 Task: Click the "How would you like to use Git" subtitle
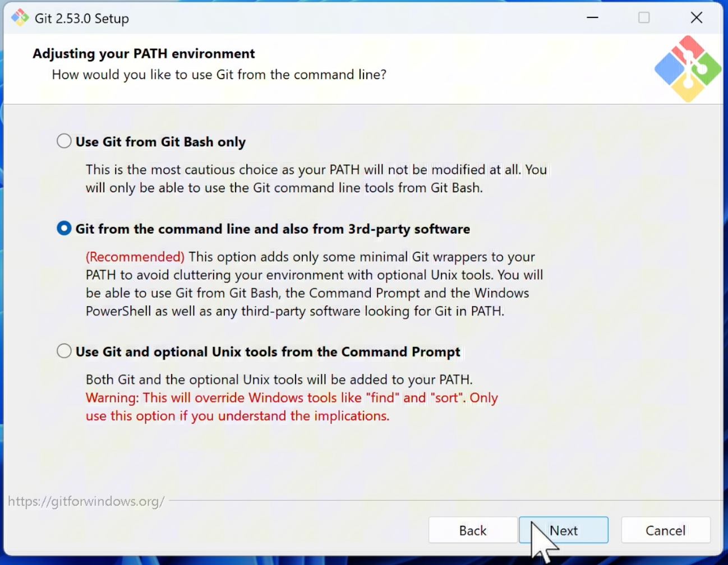[x=219, y=75]
